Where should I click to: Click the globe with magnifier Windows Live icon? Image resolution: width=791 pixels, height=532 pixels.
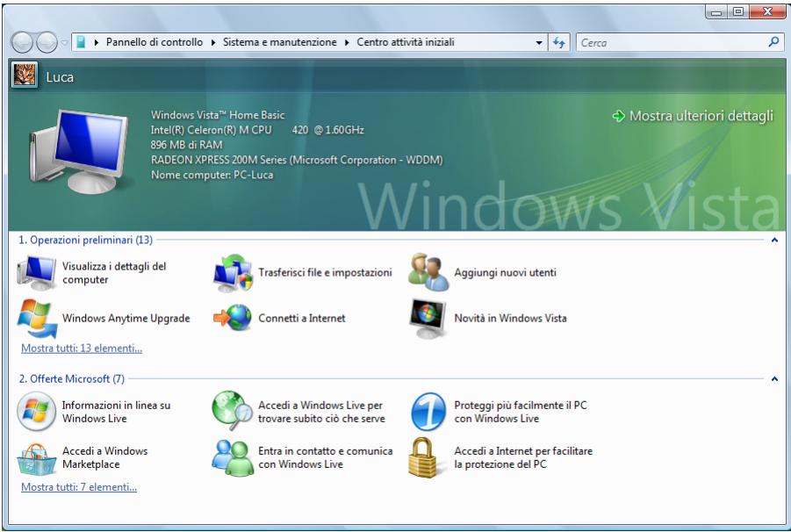[232, 410]
